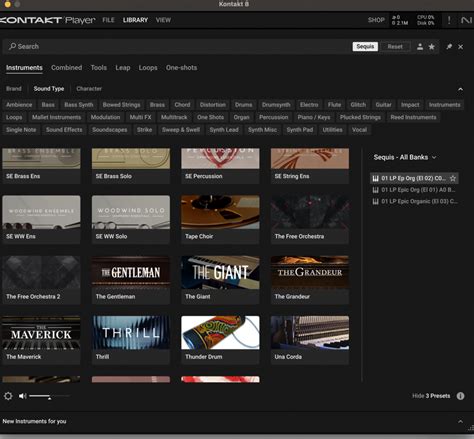The image size is (474, 439).
Task: Click the Reset button
Action: coord(395,47)
